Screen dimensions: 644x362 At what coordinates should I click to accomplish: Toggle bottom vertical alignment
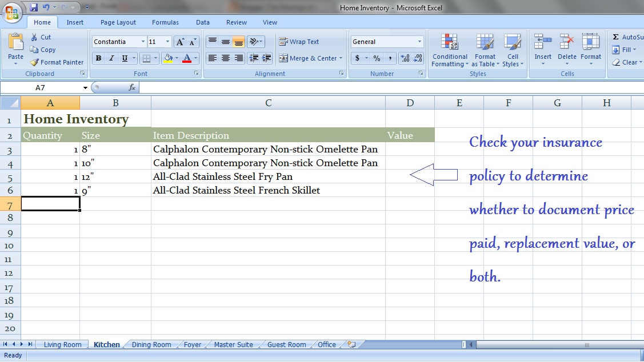pos(239,42)
